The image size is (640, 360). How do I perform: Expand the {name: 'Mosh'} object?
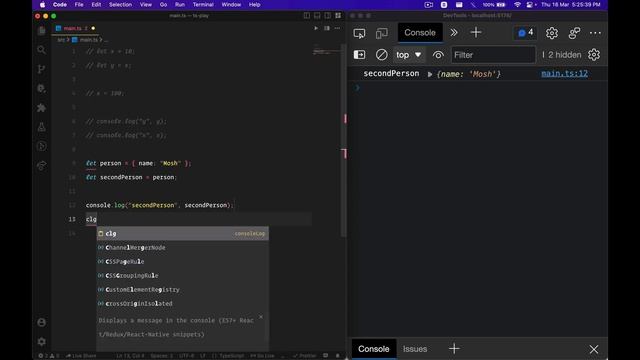pos(430,74)
